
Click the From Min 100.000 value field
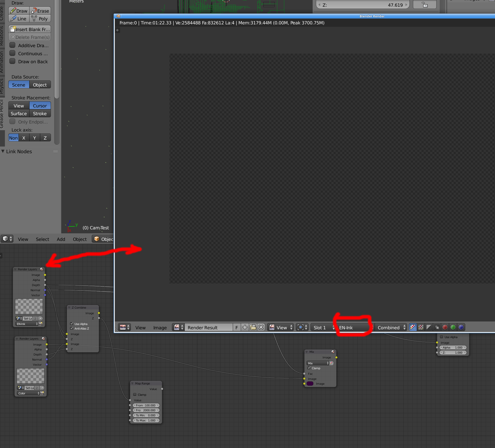tap(146, 405)
